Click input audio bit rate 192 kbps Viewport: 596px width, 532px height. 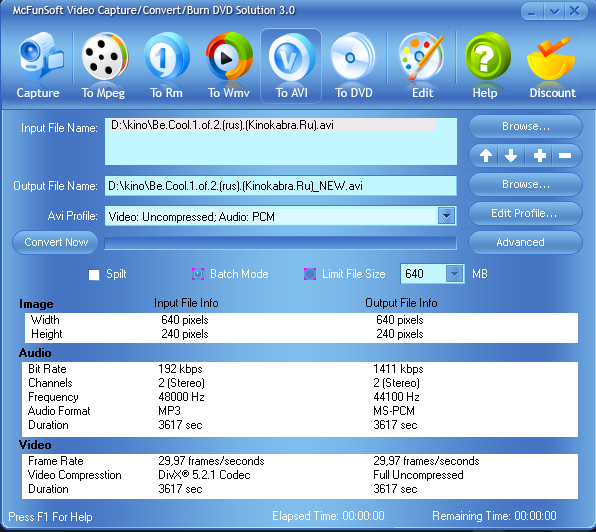click(x=180, y=369)
